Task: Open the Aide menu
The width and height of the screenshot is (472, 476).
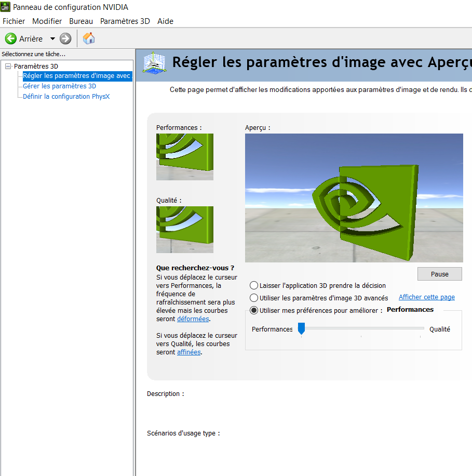Action: [x=165, y=21]
